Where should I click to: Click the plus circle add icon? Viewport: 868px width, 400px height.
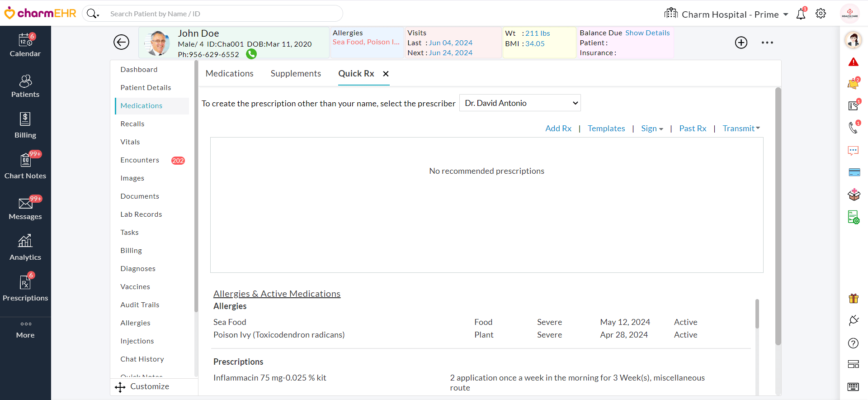point(741,43)
